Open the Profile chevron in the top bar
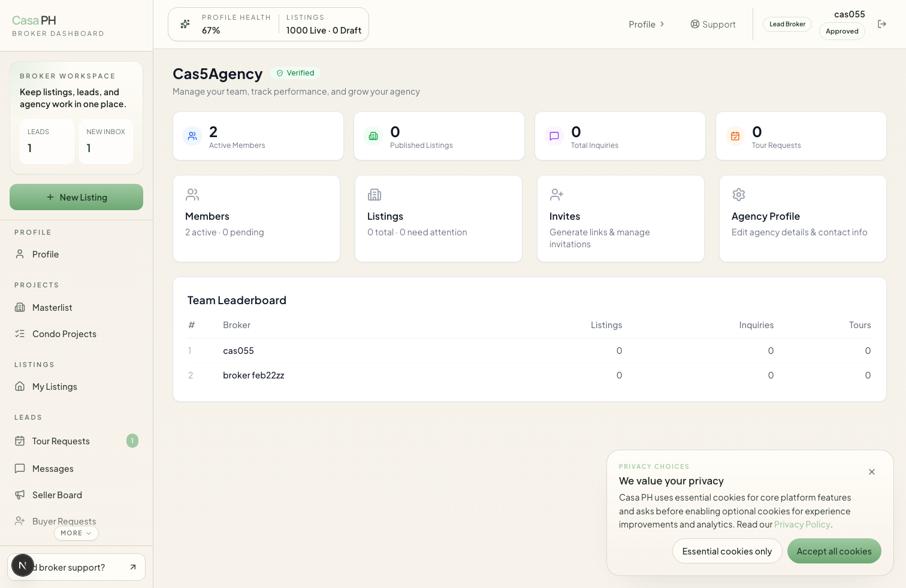This screenshot has width=906, height=588. (662, 24)
